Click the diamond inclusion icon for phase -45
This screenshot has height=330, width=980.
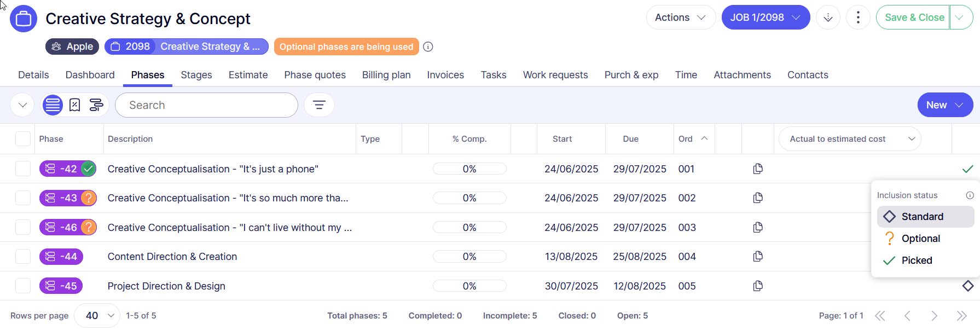coord(967,286)
